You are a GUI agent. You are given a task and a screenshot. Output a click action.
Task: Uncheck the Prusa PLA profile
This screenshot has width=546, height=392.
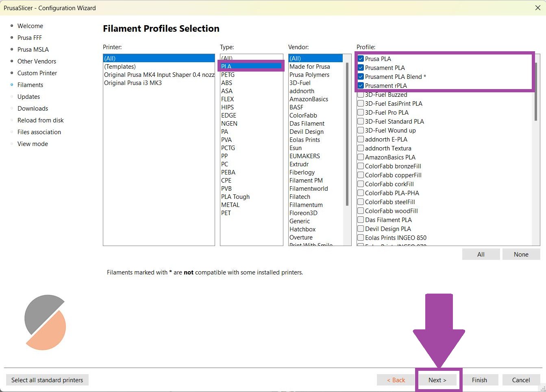pyautogui.click(x=361, y=59)
